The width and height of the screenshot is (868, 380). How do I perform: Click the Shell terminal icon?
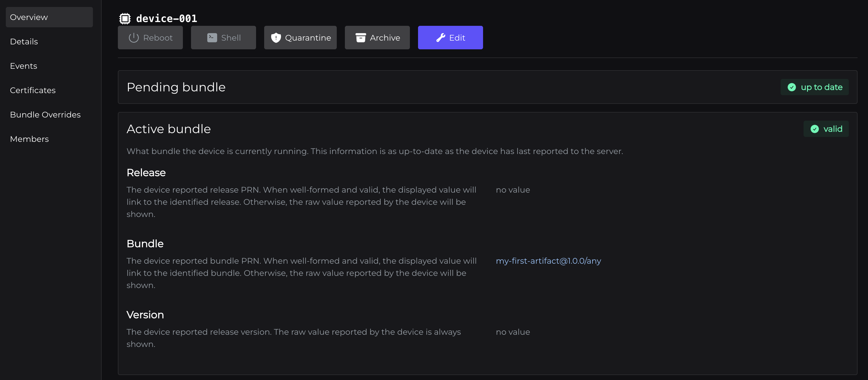tap(212, 38)
